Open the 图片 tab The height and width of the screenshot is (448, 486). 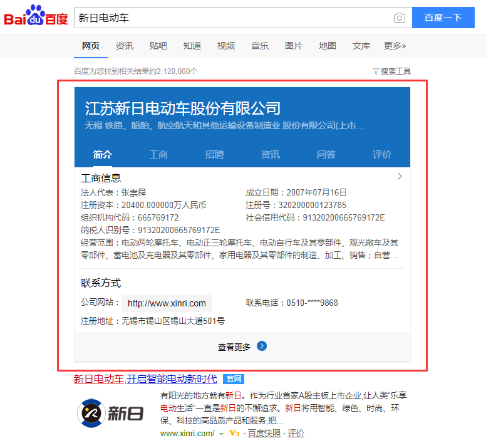294,46
